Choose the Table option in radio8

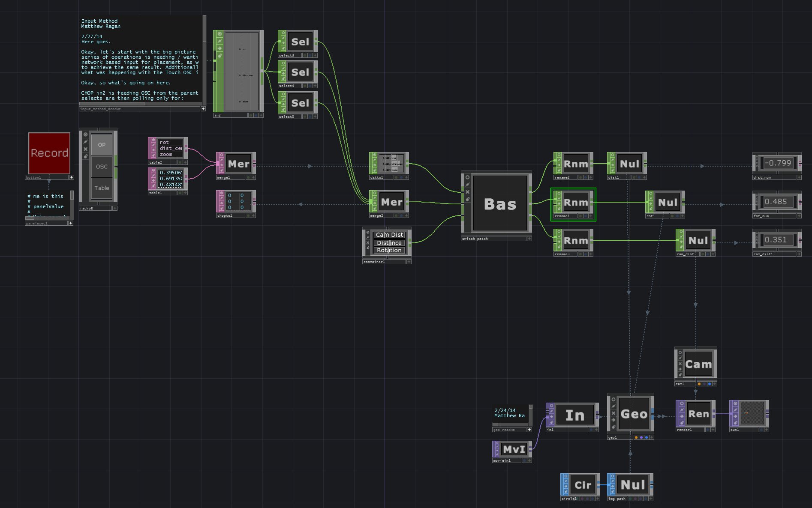[x=102, y=188]
